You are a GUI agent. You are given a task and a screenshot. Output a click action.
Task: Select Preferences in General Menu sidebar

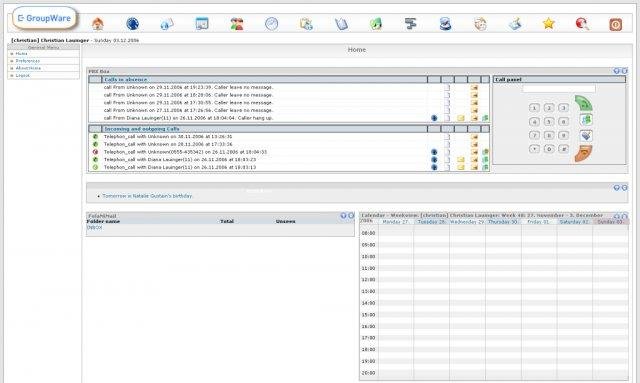[28, 61]
